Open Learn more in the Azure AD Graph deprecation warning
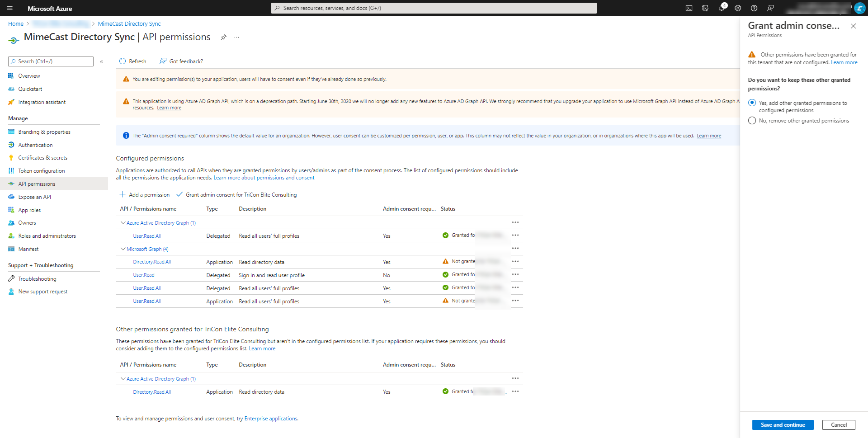Screen dimensions: 868x438 [x=169, y=108]
